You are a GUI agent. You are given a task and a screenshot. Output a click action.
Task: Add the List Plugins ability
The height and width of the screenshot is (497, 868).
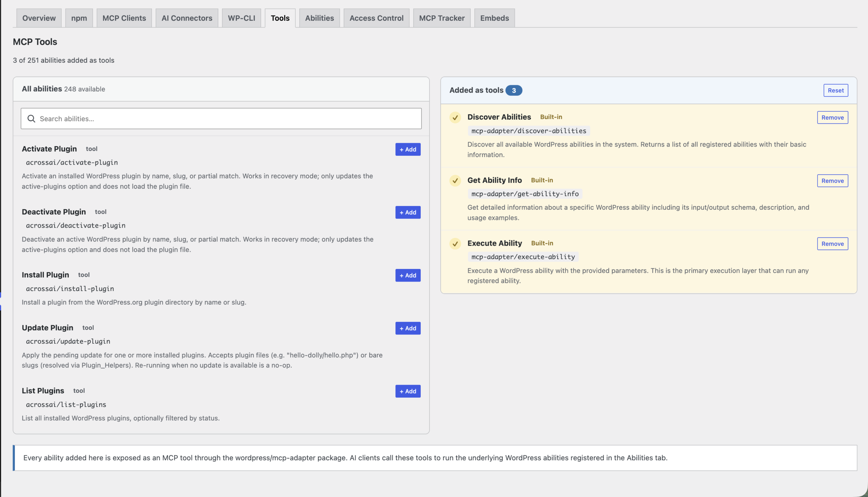tap(408, 391)
